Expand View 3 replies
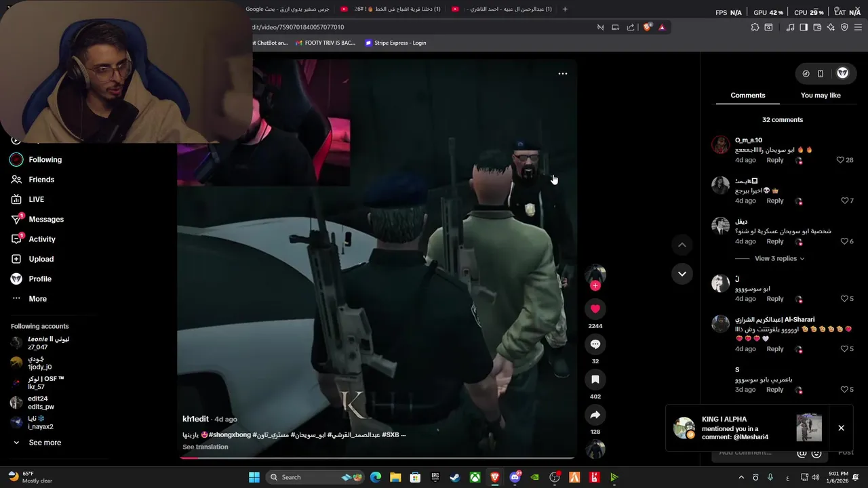868x488 pixels. [779, 258]
